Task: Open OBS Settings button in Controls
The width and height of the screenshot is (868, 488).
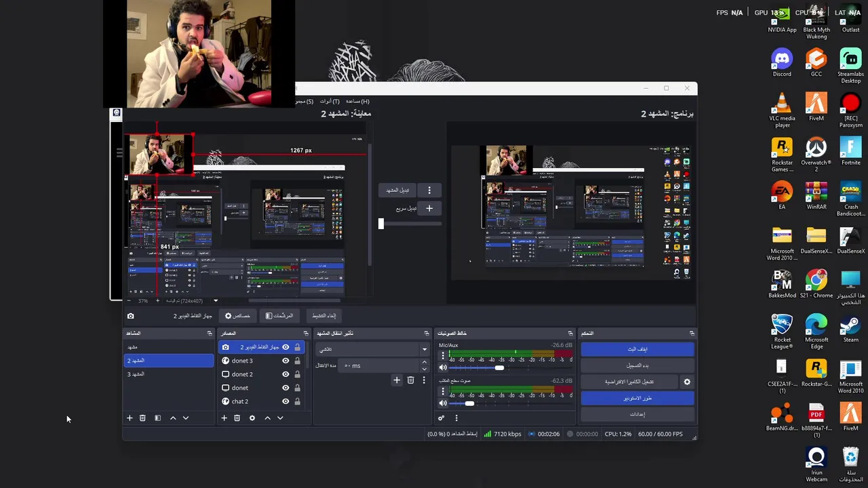Action: 637,414
